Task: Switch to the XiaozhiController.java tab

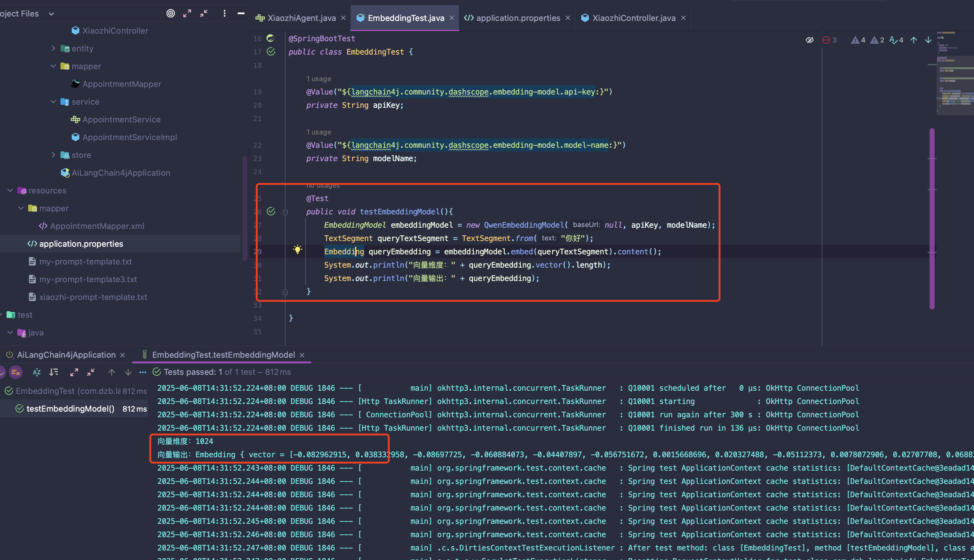Action: pos(634,18)
